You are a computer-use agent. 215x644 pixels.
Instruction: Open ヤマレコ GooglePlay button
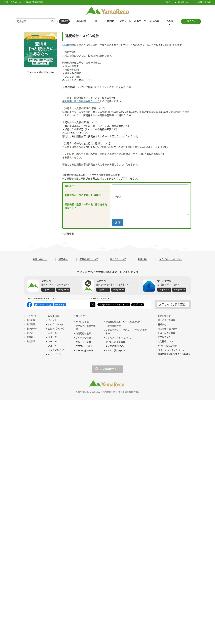pos(63,290)
